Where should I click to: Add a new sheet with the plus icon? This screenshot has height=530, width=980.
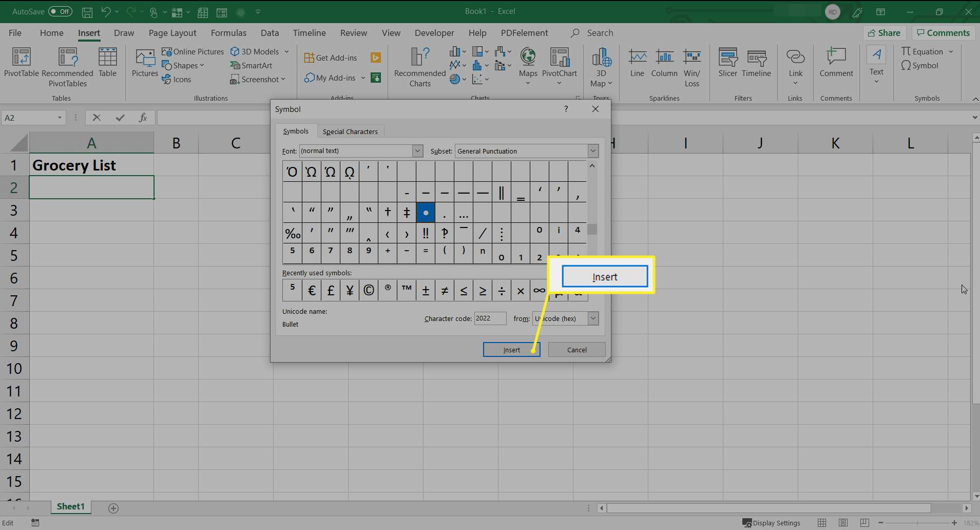[113, 508]
